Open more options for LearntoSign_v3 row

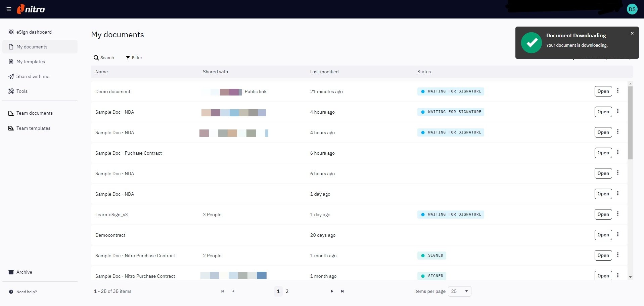(617, 214)
